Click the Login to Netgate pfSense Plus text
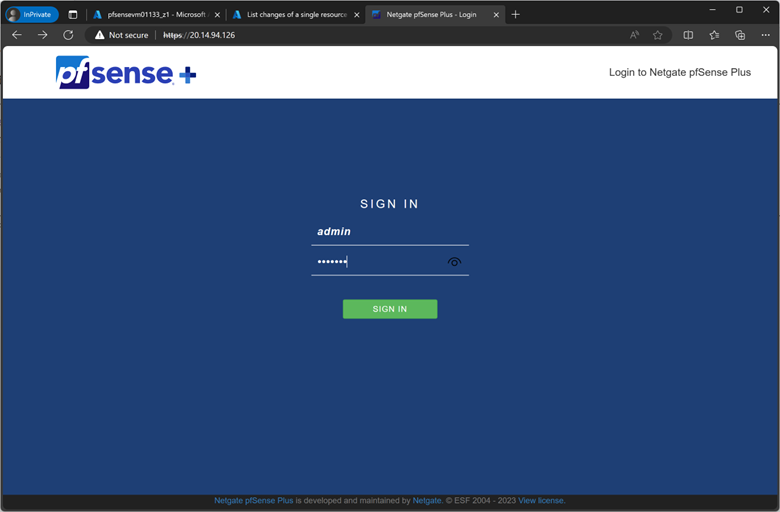 pos(680,73)
